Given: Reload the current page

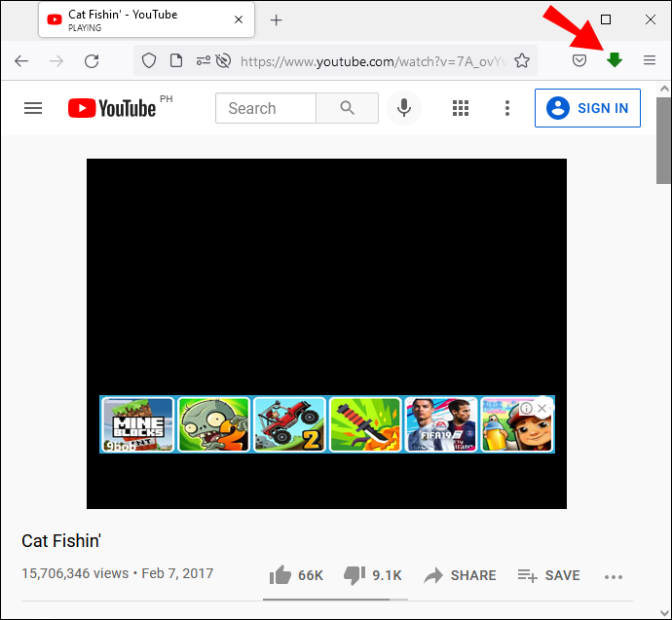Looking at the screenshot, I should pos(92,61).
